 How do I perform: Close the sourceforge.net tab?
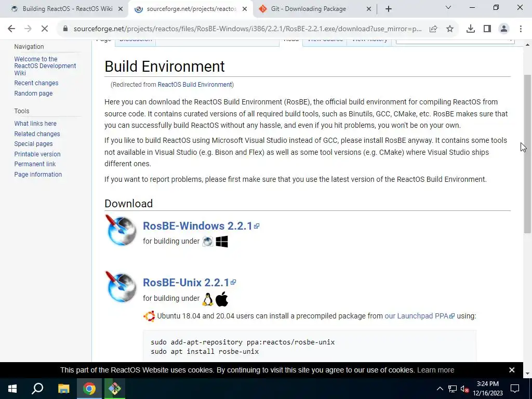pyautogui.click(x=245, y=9)
